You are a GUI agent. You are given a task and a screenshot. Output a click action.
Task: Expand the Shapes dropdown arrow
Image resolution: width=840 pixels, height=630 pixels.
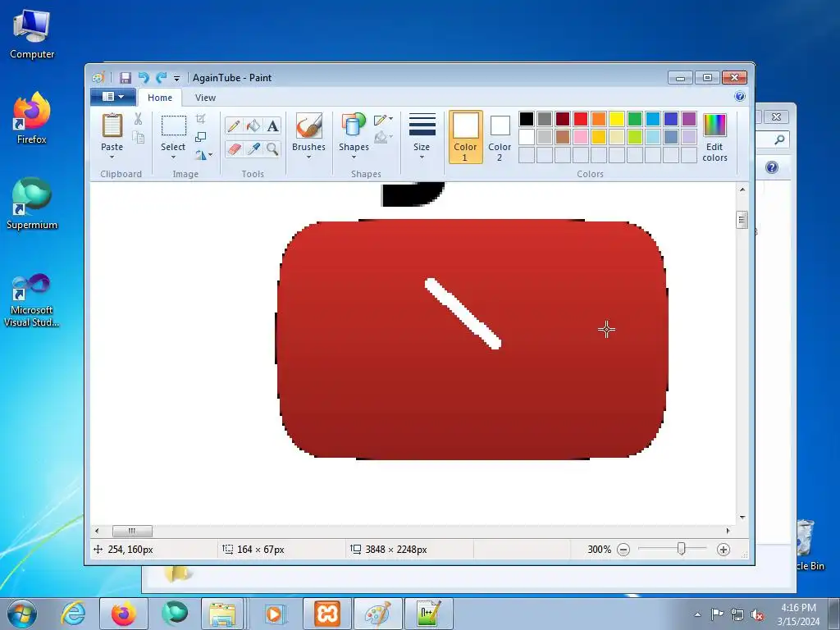[354, 157]
